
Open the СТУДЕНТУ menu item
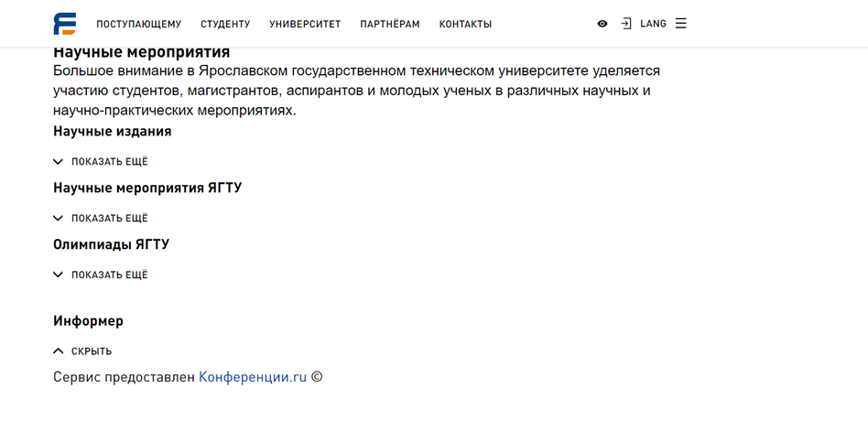coord(225,25)
